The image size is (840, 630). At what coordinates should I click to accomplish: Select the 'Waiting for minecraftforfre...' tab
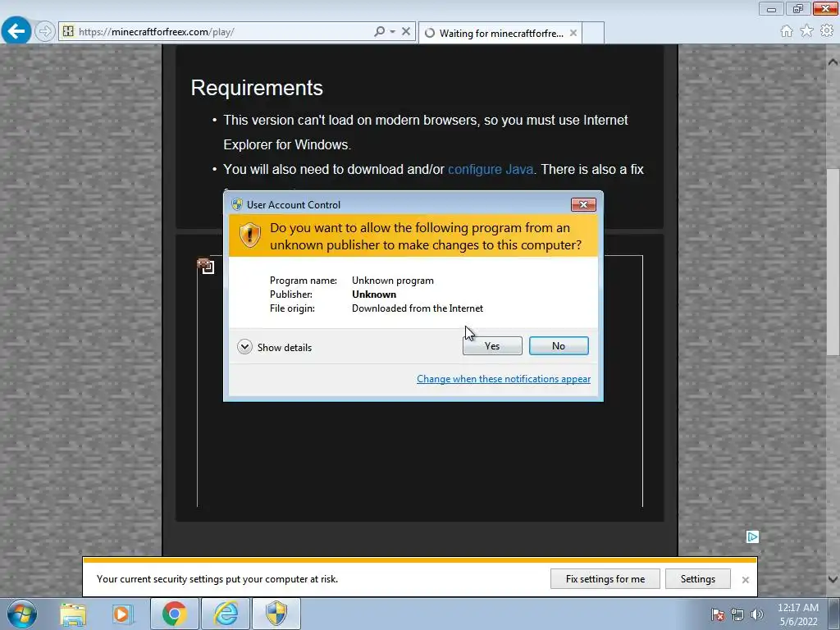(x=500, y=33)
